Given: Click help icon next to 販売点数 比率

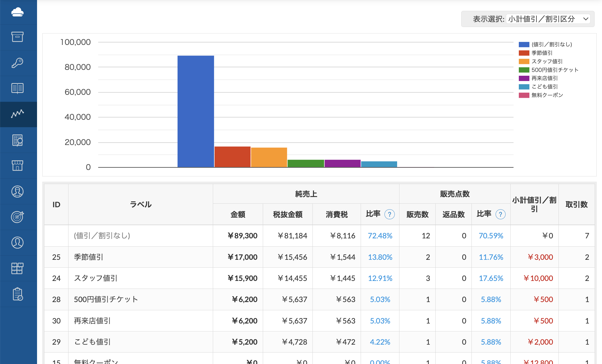Looking at the screenshot, I should (500, 214).
